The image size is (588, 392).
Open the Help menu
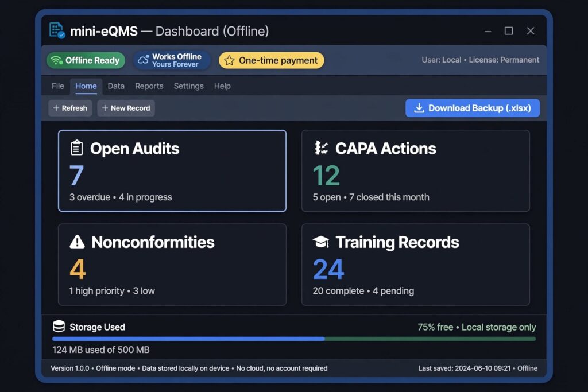pyautogui.click(x=222, y=86)
